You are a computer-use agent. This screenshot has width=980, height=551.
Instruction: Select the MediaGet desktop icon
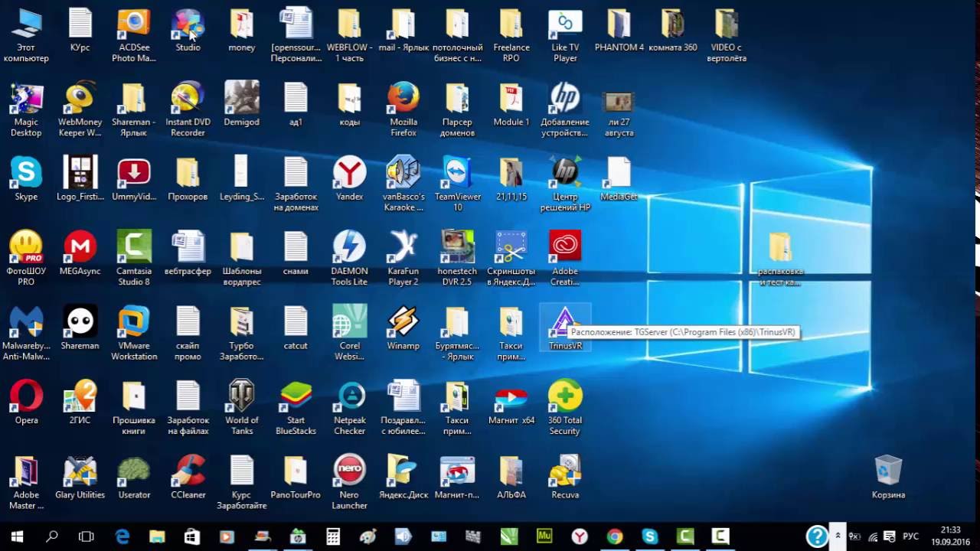coord(619,179)
